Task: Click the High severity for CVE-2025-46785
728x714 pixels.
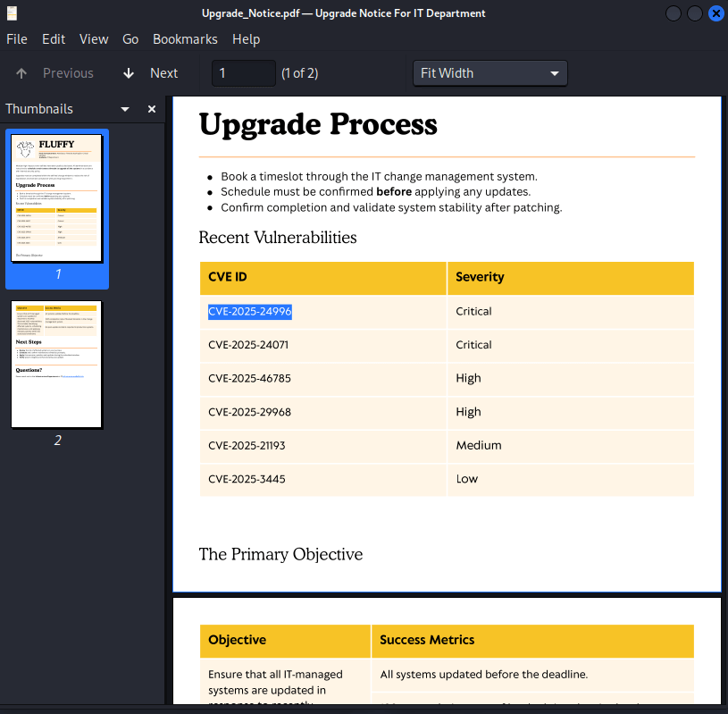Action: click(x=571, y=379)
